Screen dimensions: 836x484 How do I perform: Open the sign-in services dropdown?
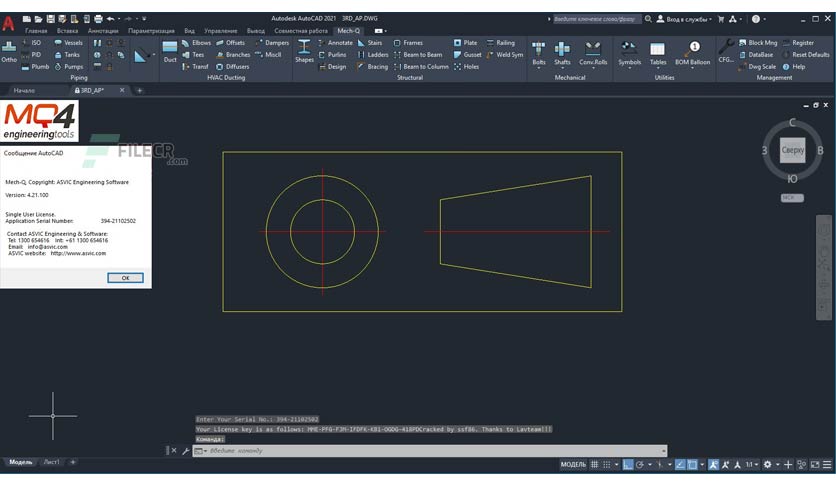tap(684, 19)
